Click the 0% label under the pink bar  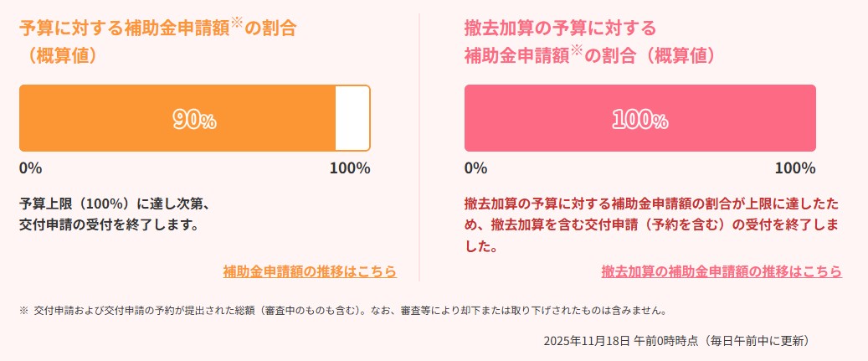pyautogui.click(x=475, y=168)
